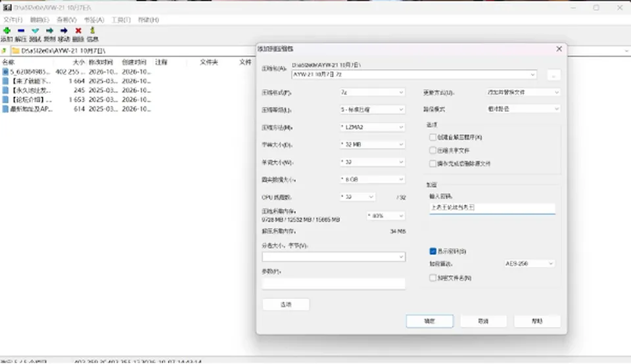Open memory usage dropdown showing 80%
The height and width of the screenshot is (364, 631).
tap(386, 216)
